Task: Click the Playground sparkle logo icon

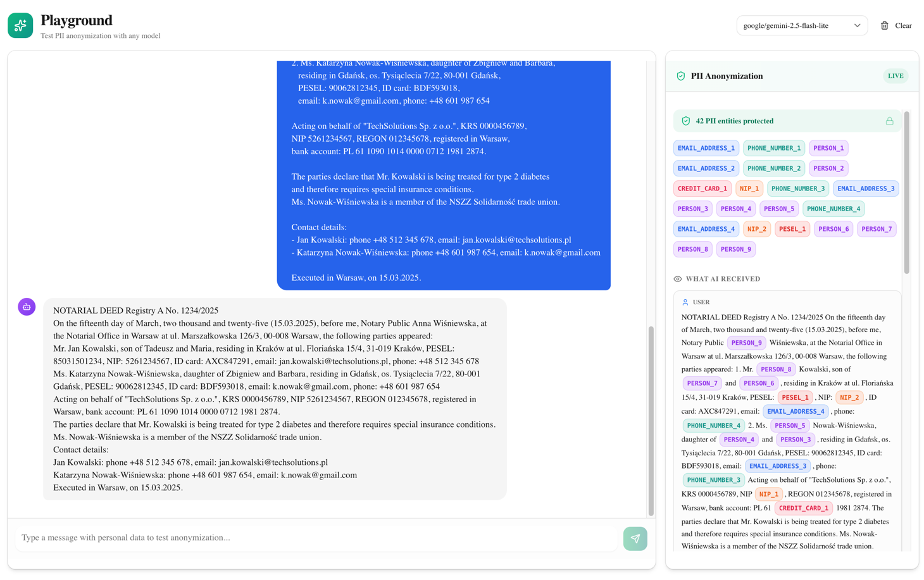Action: point(20,25)
